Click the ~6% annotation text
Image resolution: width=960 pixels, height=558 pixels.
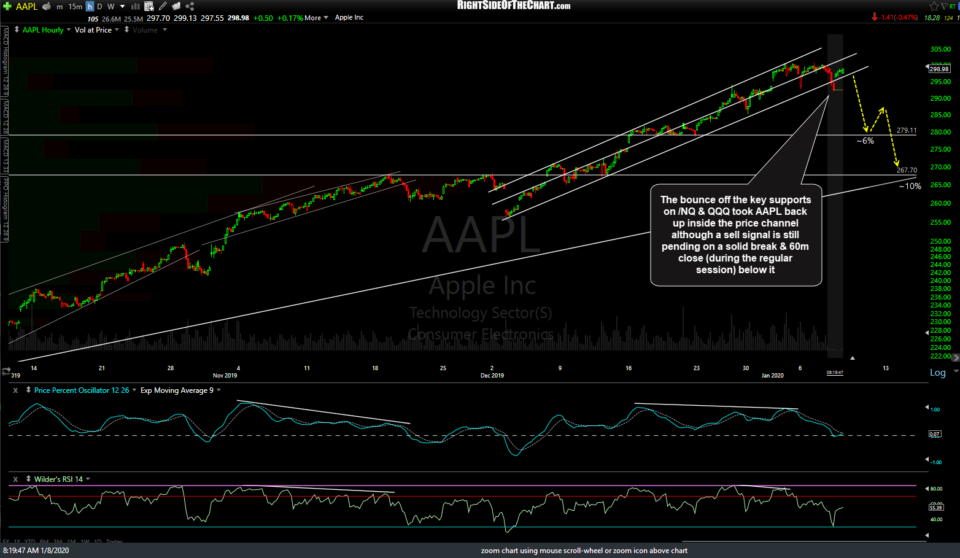coord(865,141)
